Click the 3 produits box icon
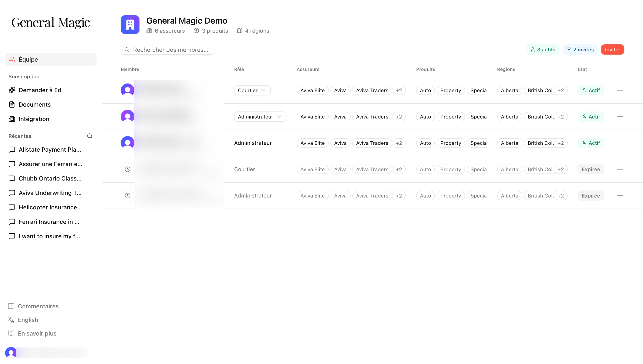 coord(196,31)
